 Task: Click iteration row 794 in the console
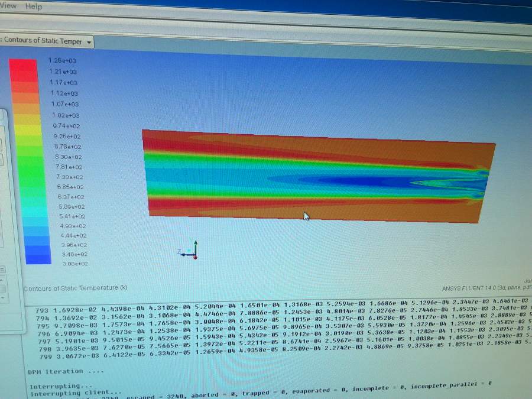(283, 314)
